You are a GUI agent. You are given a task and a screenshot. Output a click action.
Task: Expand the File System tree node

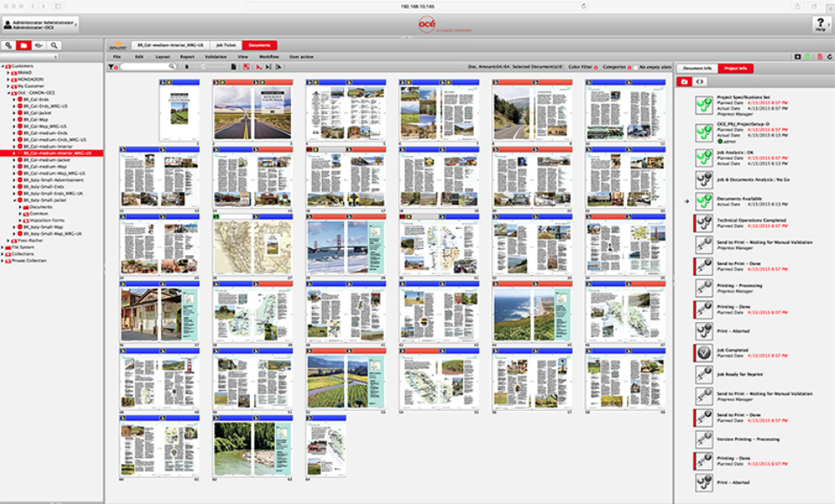[x=3, y=247]
